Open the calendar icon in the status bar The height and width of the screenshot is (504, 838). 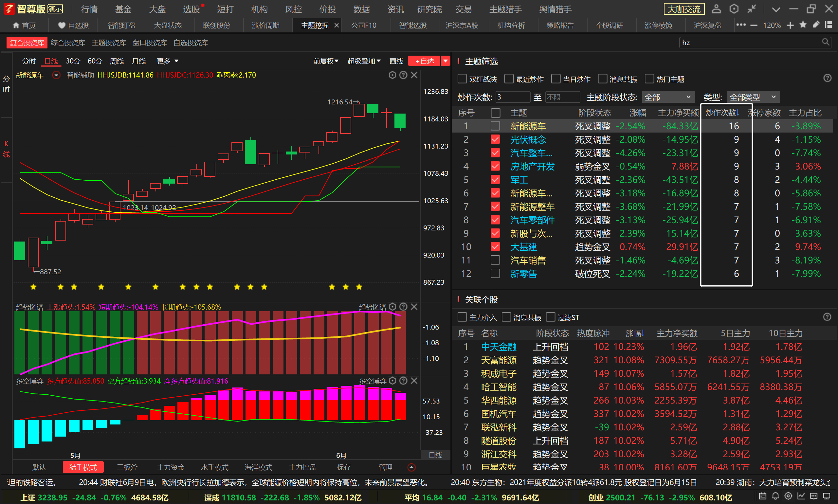[x=763, y=496]
